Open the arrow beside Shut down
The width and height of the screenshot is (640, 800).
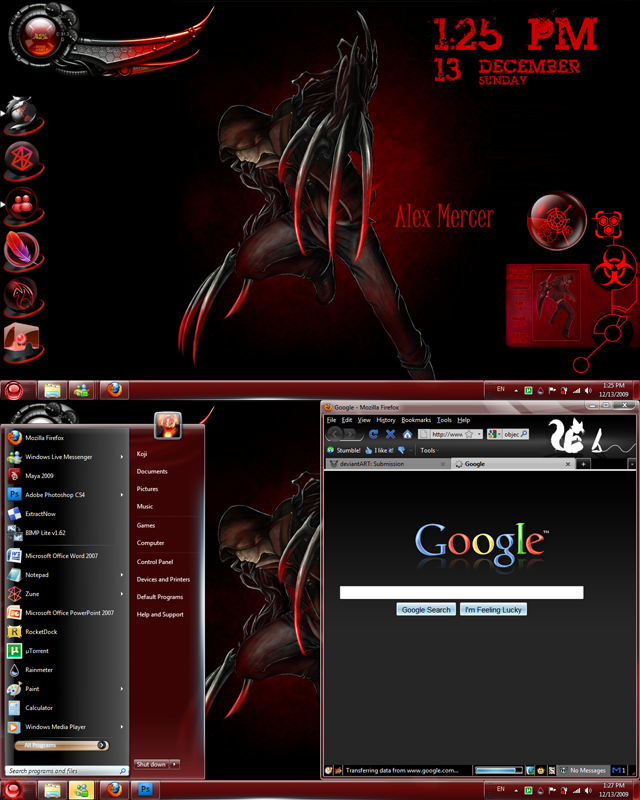tap(175, 764)
